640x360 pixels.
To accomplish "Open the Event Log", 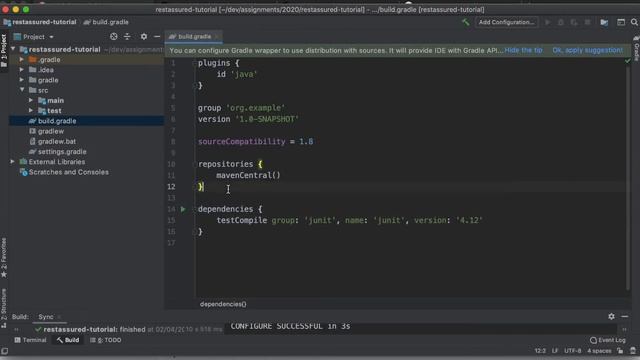I will [x=607, y=340].
